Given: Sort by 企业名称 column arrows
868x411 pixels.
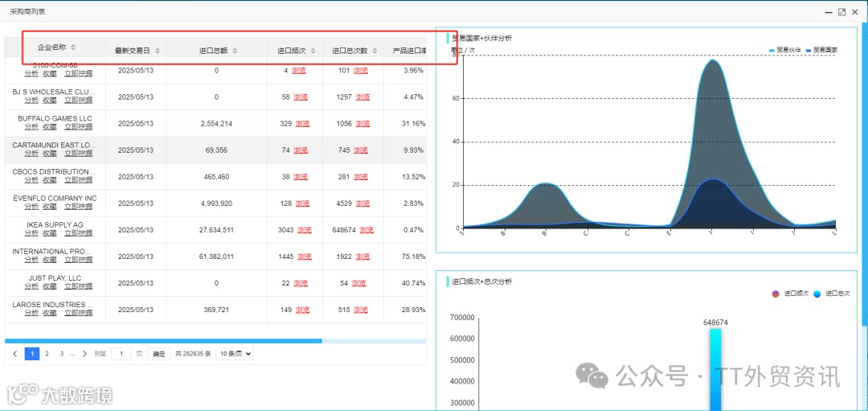Looking at the screenshot, I should point(73,47).
